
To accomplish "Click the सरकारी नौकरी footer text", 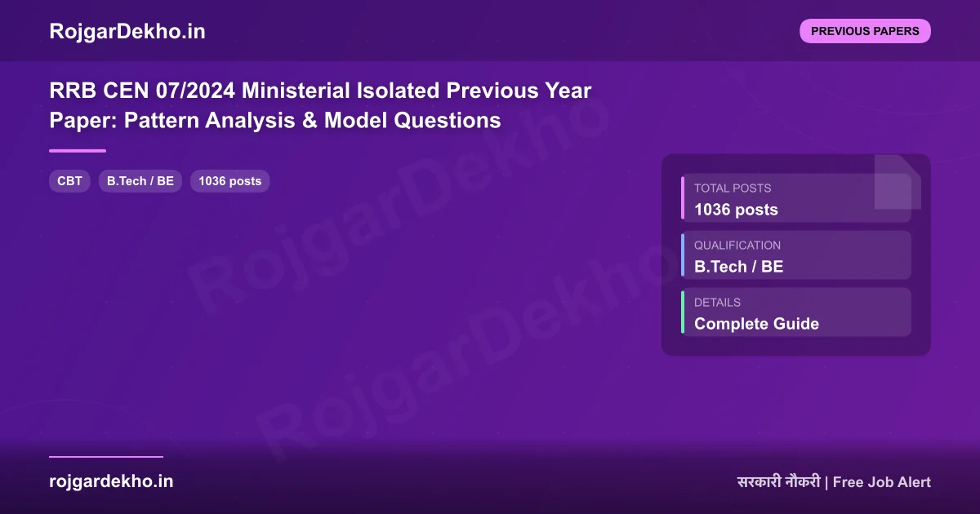I will pos(777,482).
